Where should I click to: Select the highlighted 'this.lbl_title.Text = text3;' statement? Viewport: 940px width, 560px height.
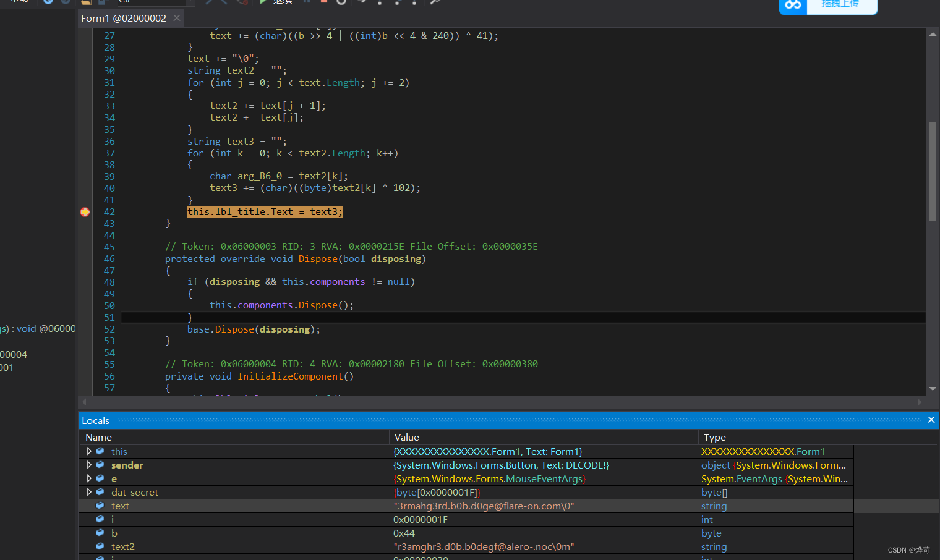[x=265, y=212]
